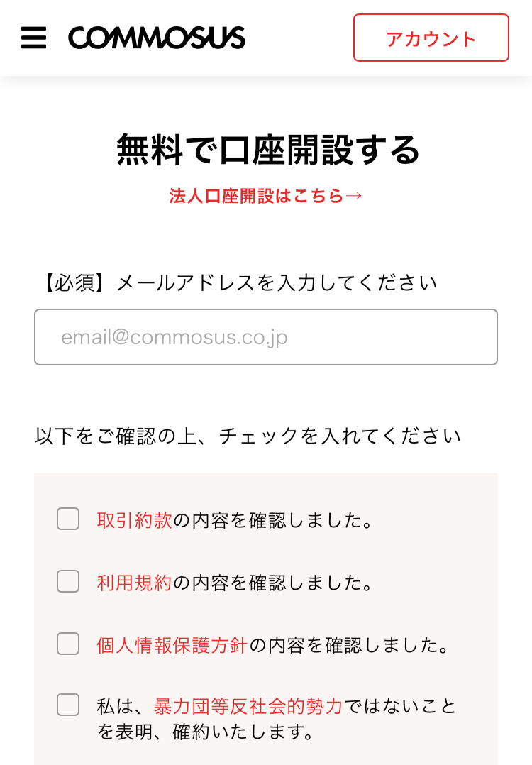Click 私は、 text beside the last checkbox
Screen dimensions: 532x765
[x=125, y=706]
